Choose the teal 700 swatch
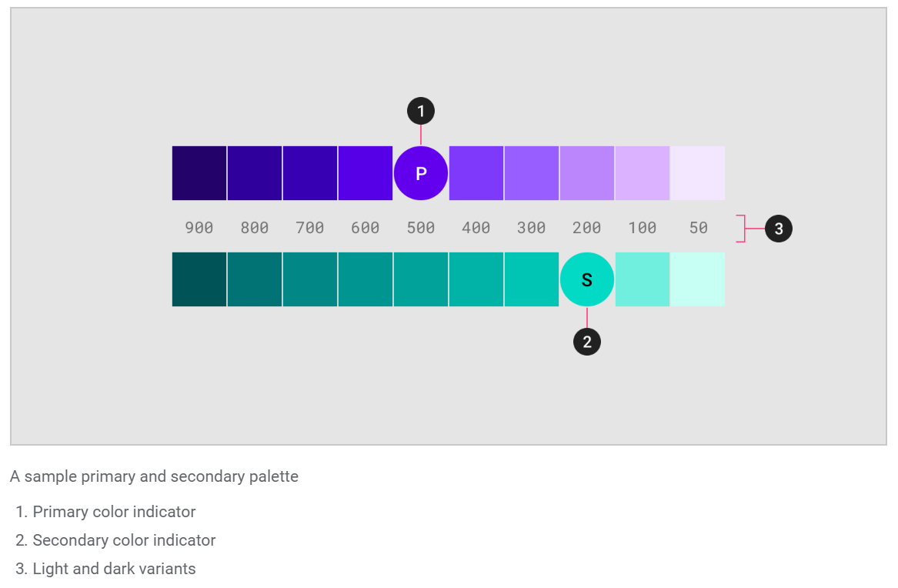 (x=310, y=279)
